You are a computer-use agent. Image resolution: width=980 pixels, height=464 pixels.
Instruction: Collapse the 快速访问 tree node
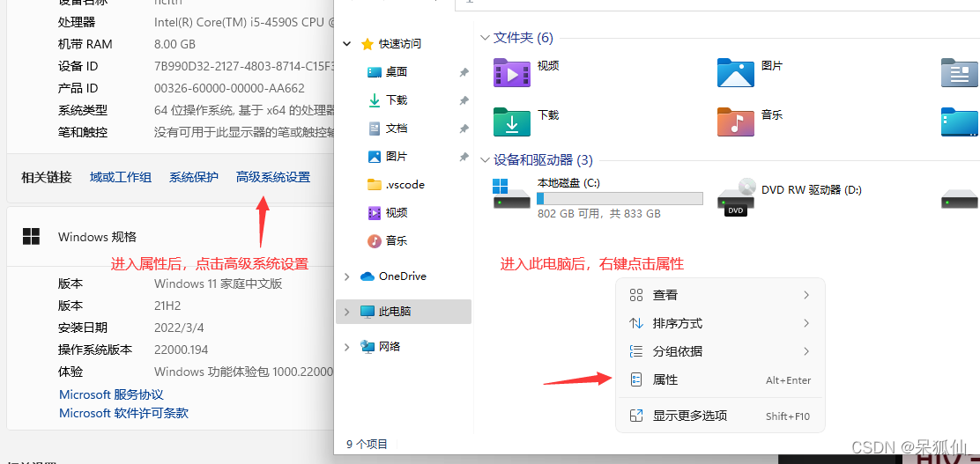(347, 44)
